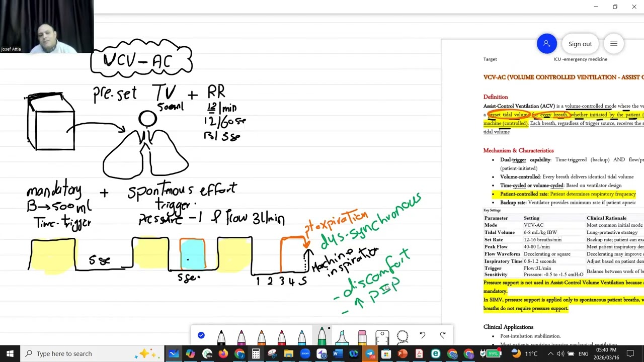Open the taskbar clock and calendar
644x362 pixels.
pos(606,353)
